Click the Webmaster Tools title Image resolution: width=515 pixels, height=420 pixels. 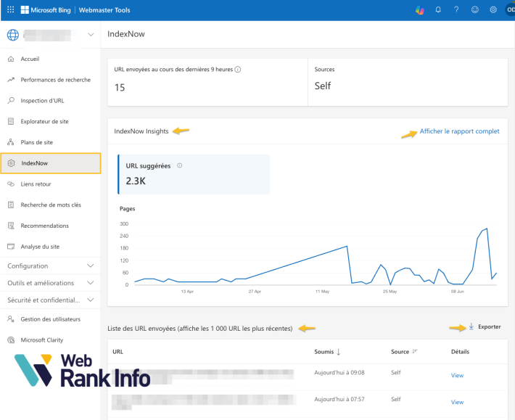click(104, 10)
